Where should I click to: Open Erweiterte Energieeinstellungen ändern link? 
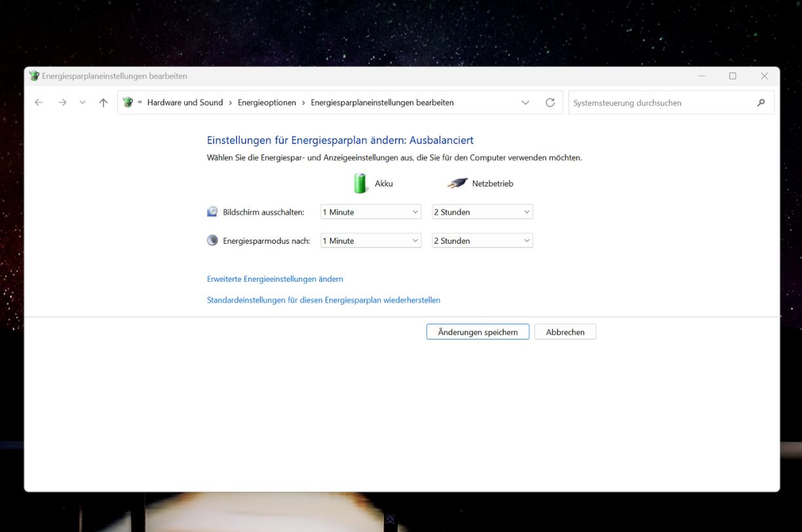coord(275,279)
